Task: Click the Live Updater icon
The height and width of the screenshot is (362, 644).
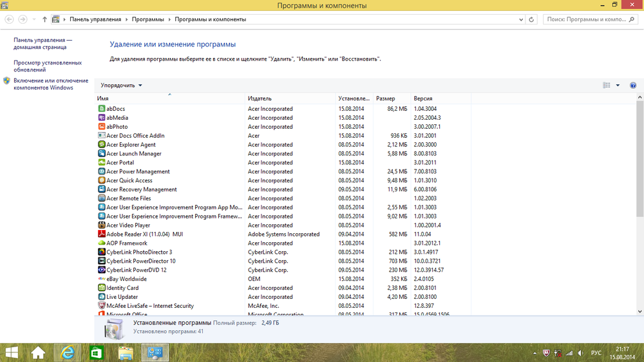Action: [x=102, y=297]
